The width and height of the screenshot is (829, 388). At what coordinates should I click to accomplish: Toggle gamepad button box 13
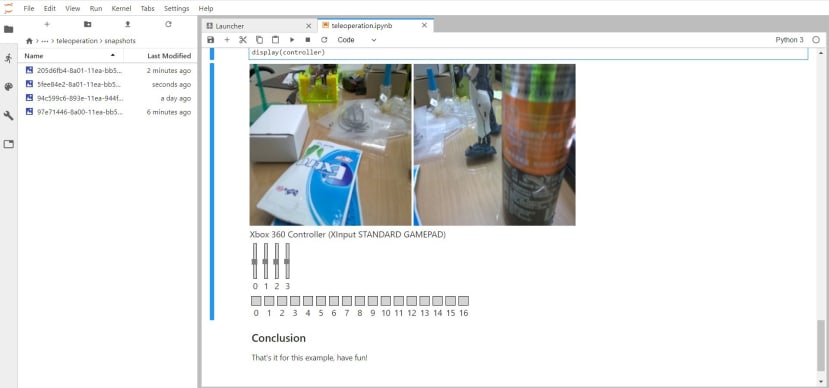point(425,301)
